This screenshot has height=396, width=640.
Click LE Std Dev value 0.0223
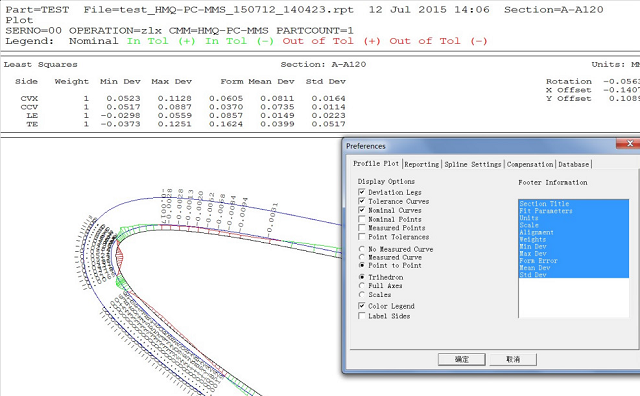[328, 116]
